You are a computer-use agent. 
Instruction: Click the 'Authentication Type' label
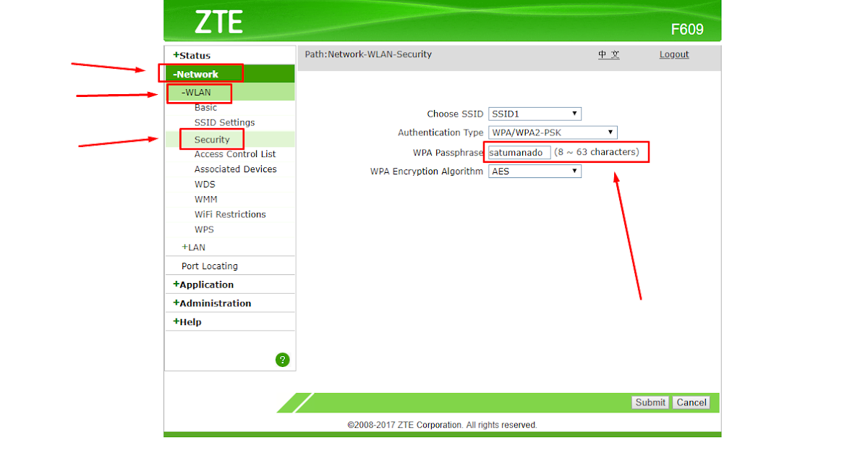point(441,132)
